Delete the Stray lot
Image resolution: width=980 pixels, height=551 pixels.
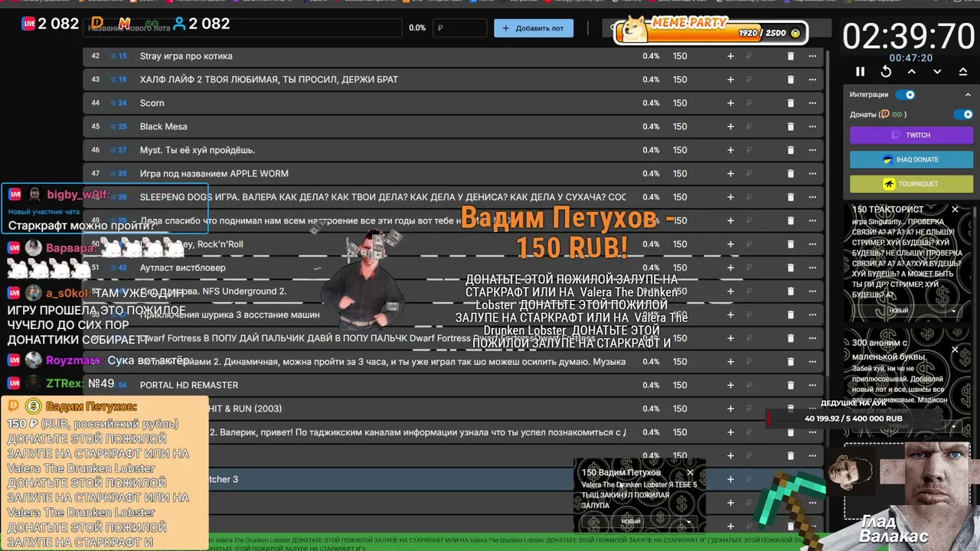[791, 56]
